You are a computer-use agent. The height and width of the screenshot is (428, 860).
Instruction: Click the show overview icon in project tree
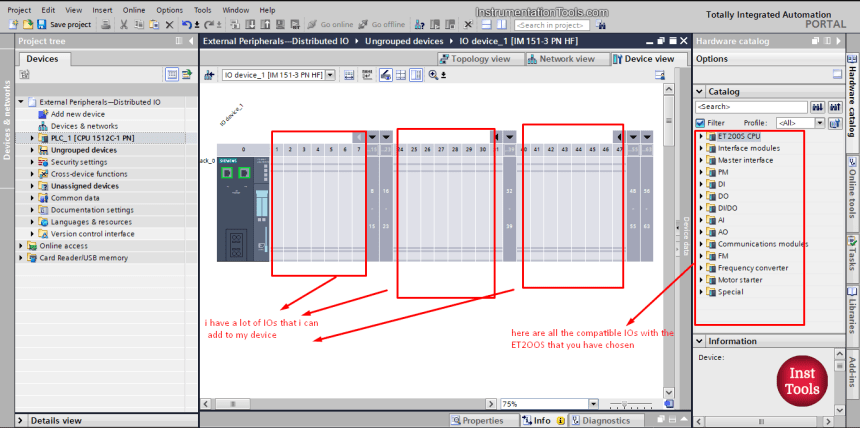pos(172,74)
